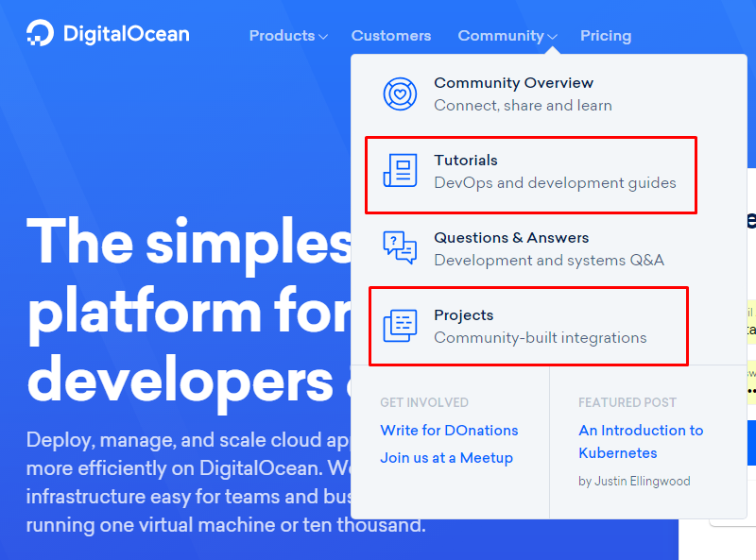Collapse the Community dropdown menu

click(507, 36)
